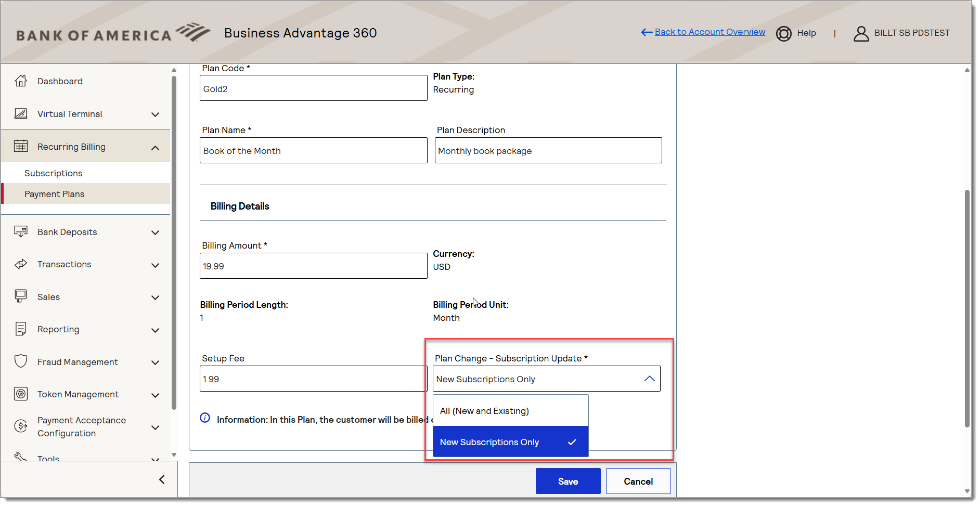This screenshot has width=980, height=506.
Task: Click the Payment Acceptance Configuration icon
Action: (21, 426)
